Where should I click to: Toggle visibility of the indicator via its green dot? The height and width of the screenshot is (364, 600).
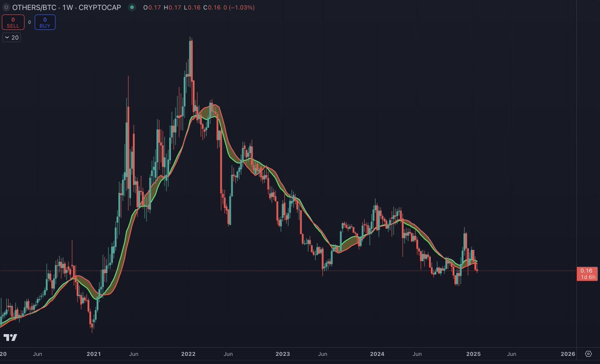pos(131,7)
